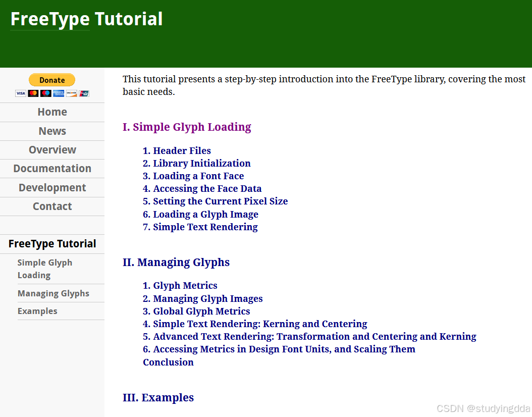The height and width of the screenshot is (417, 532).
Task: Open Overview in the sidebar
Action: 52,149
